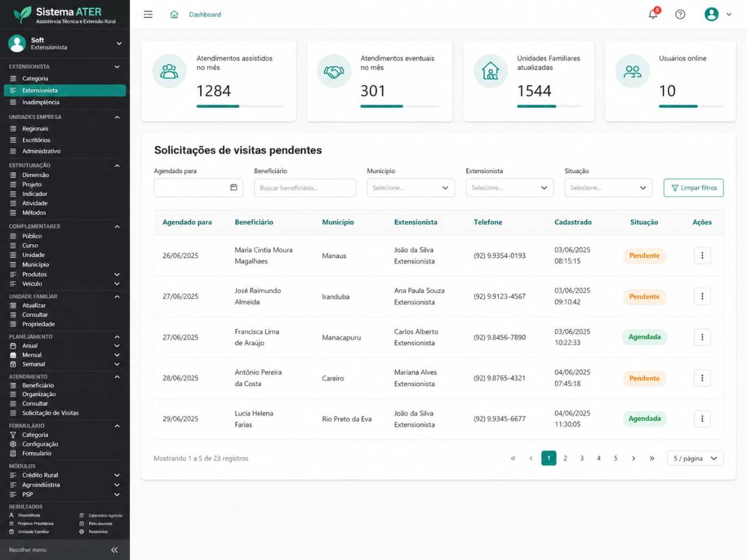Open actions menu for José Raimundo Almeida

pyautogui.click(x=702, y=296)
